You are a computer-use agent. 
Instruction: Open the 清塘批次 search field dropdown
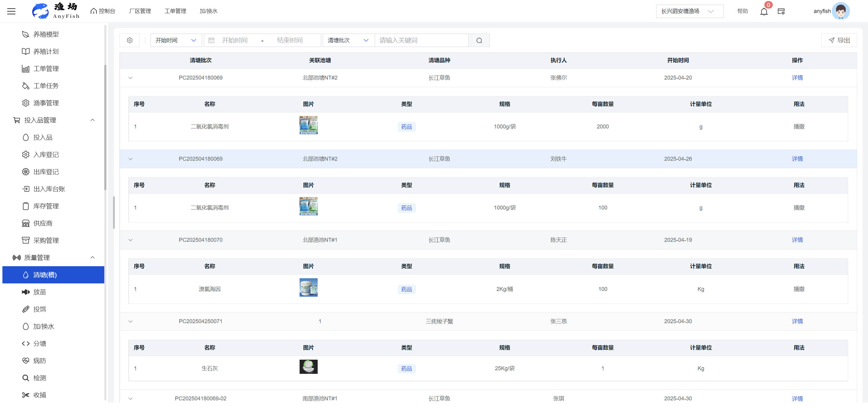coord(348,40)
